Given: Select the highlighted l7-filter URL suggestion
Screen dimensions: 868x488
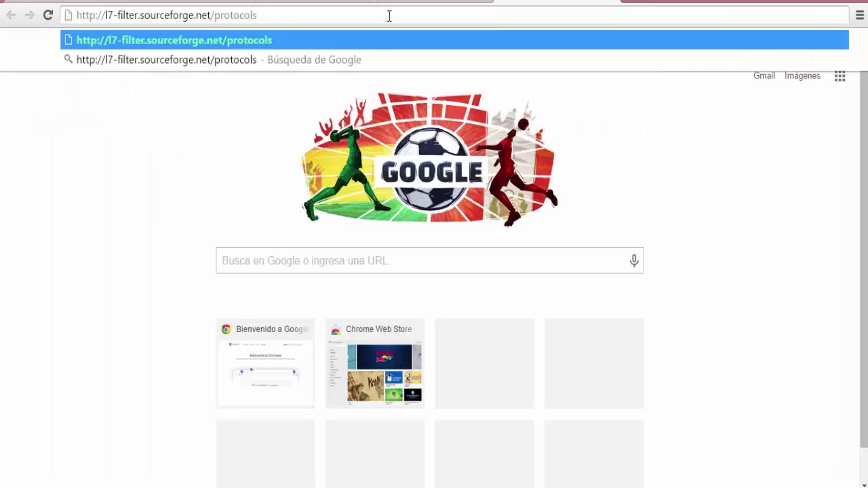Looking at the screenshot, I should coord(454,40).
